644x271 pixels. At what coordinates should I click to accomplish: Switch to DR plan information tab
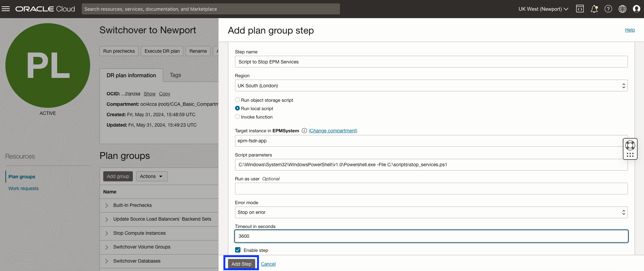tap(131, 75)
